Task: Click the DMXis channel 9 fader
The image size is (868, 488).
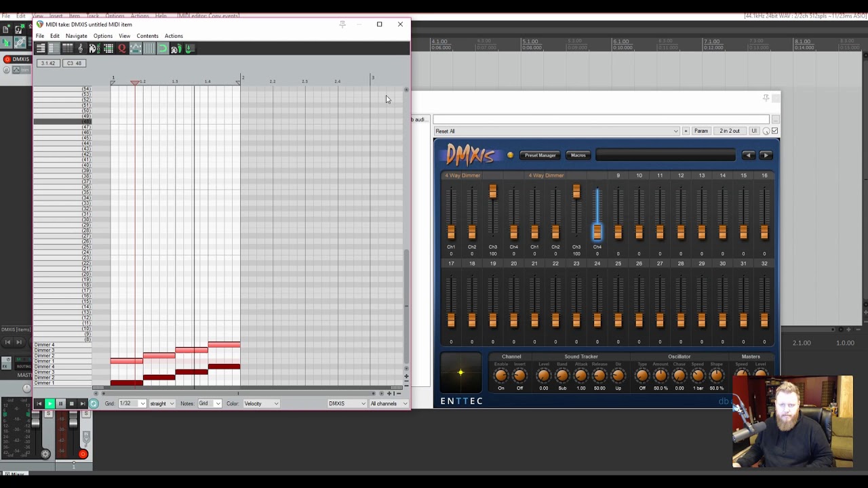Action: tap(618, 232)
